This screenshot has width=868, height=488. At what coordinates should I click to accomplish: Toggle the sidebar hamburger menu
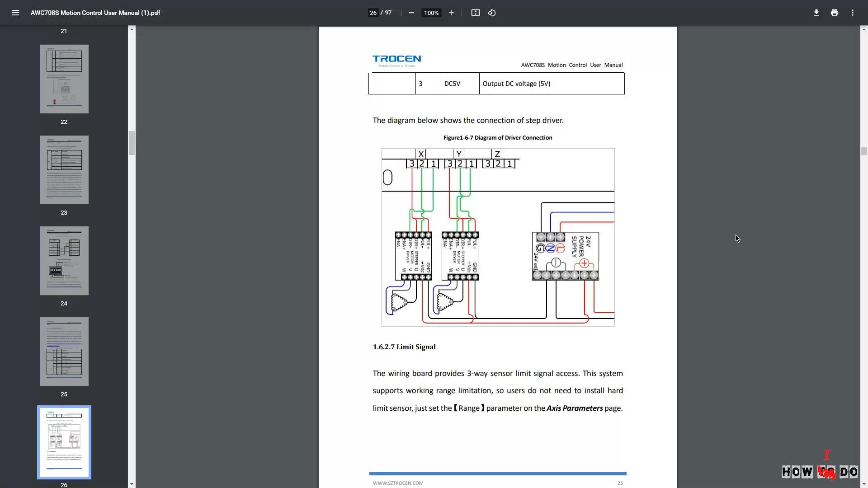click(x=15, y=13)
